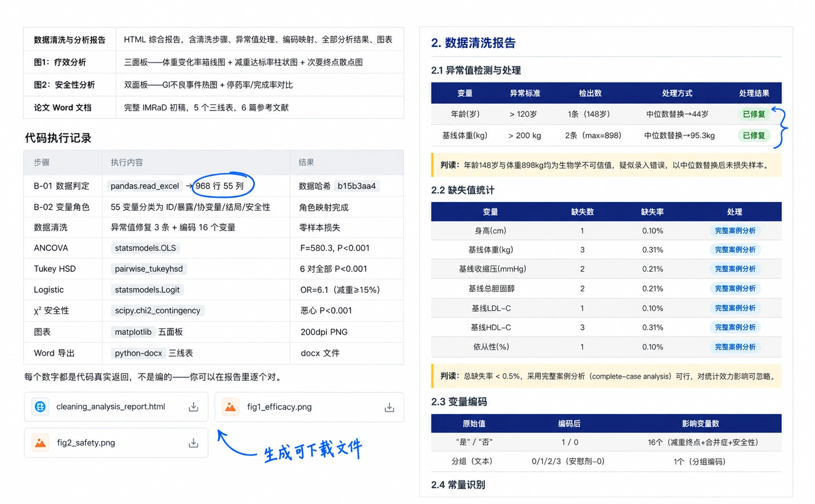Click 完整案例分析 tag in the 基线总胆固醇 row
The height and width of the screenshot is (504, 815).
point(735,288)
